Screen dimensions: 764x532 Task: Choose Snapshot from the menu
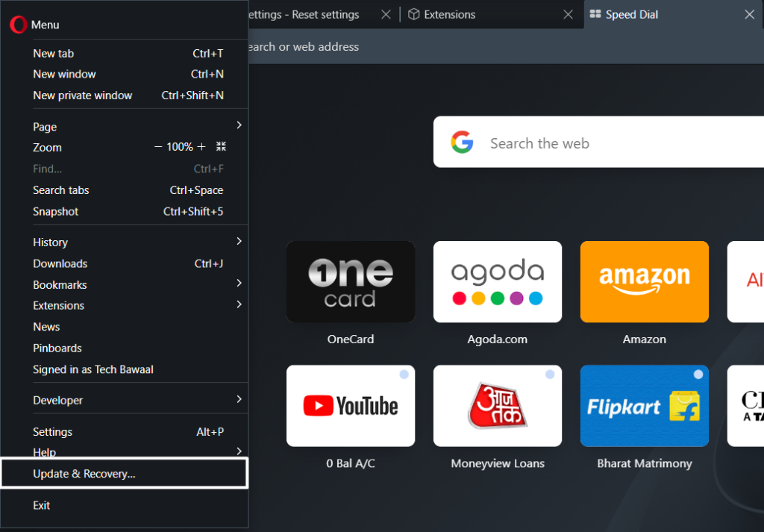coord(125,211)
